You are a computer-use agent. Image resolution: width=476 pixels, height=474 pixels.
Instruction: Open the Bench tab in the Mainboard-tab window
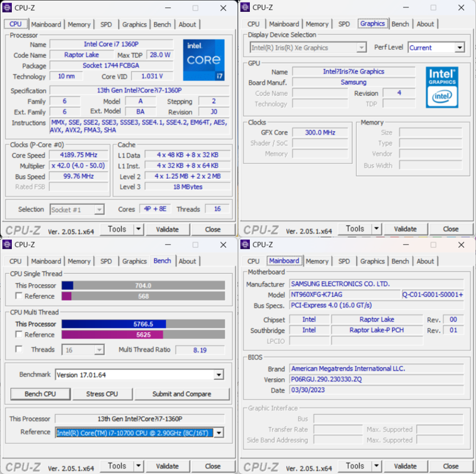point(400,261)
